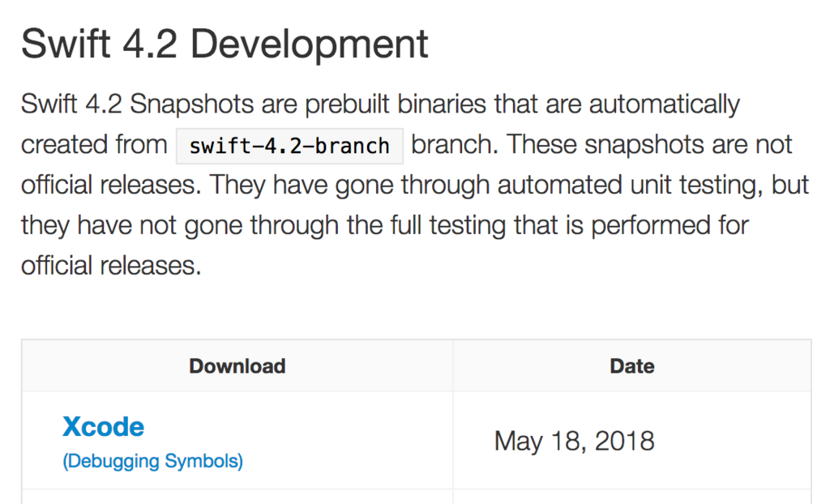The height and width of the screenshot is (504, 830).
Task: Click the Date column header
Action: (x=632, y=365)
